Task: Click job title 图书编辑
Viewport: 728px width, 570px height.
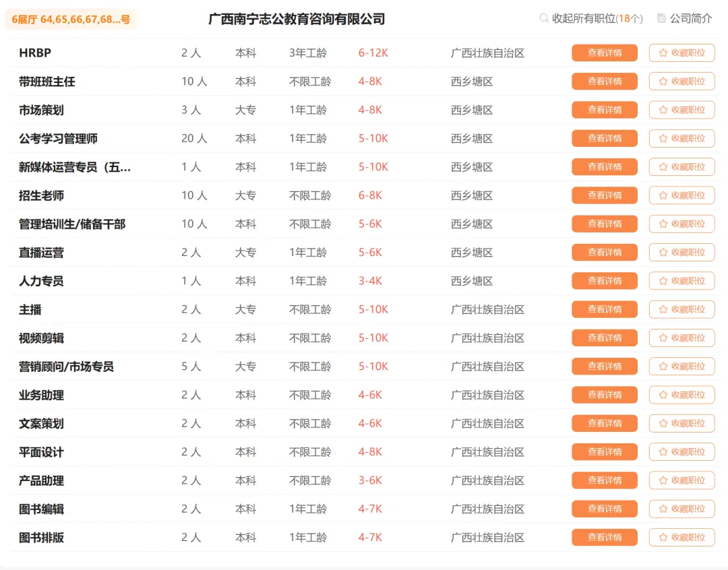Action: pyautogui.click(x=41, y=509)
